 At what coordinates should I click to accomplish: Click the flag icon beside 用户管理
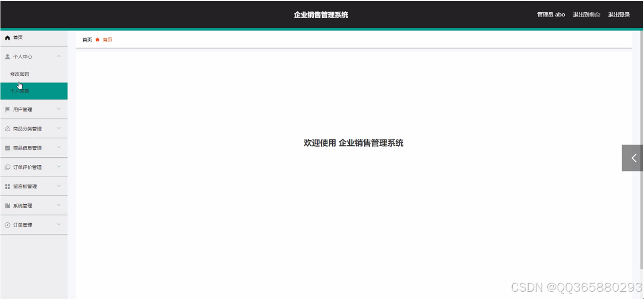coord(7,109)
